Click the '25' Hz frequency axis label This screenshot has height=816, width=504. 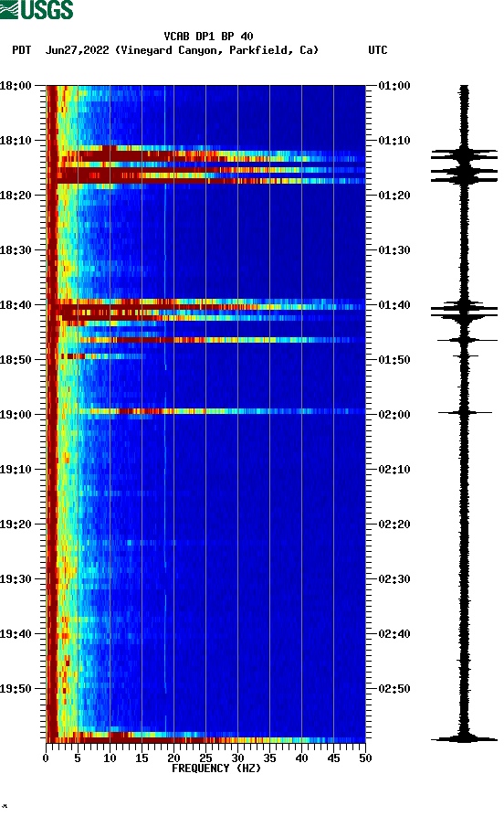[x=205, y=758]
